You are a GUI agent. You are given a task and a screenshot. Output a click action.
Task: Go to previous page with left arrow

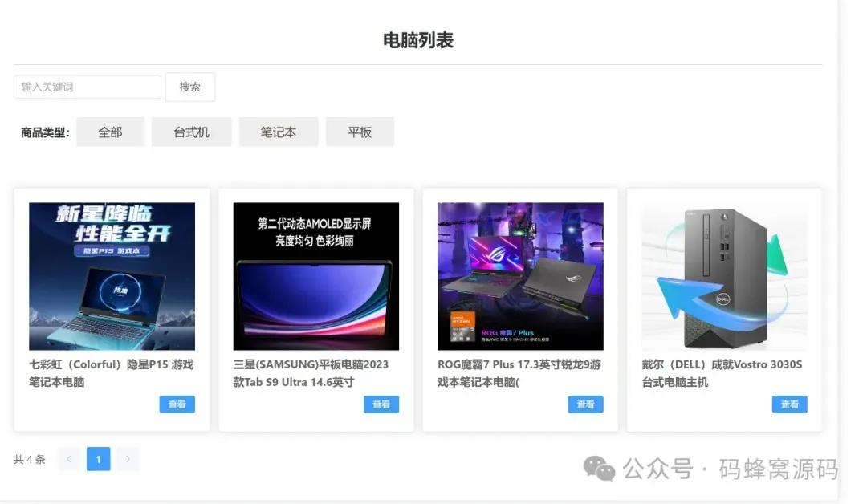(x=69, y=459)
